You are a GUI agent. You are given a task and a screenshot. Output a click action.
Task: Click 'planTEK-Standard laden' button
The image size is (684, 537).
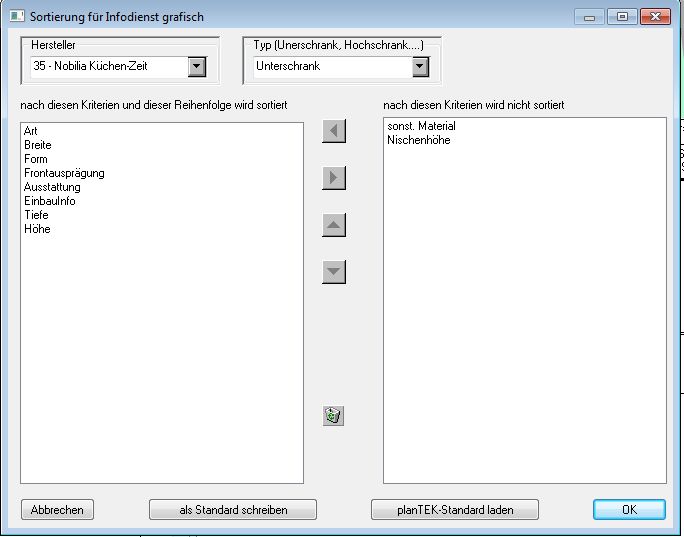(x=455, y=510)
